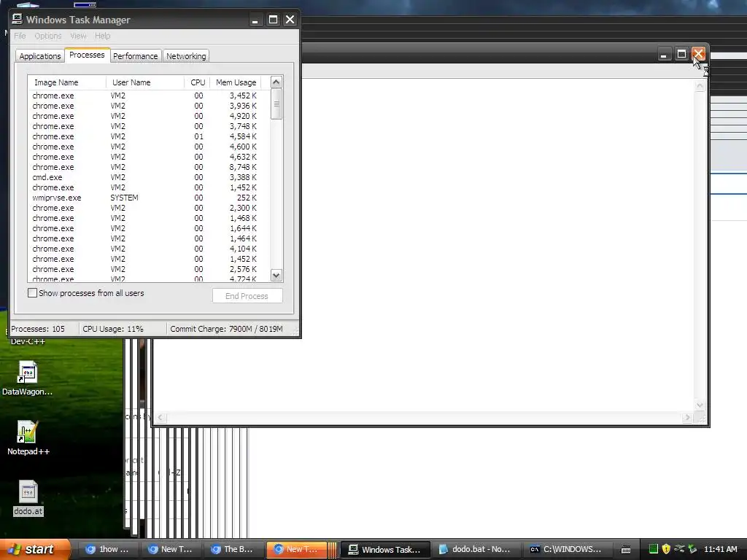Select the chrome.exe row using 3,452 K
This screenshot has width=747, height=560.
pos(149,96)
